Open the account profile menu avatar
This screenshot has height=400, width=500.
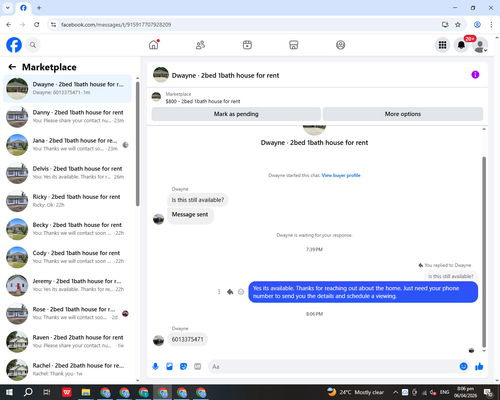pos(480,45)
